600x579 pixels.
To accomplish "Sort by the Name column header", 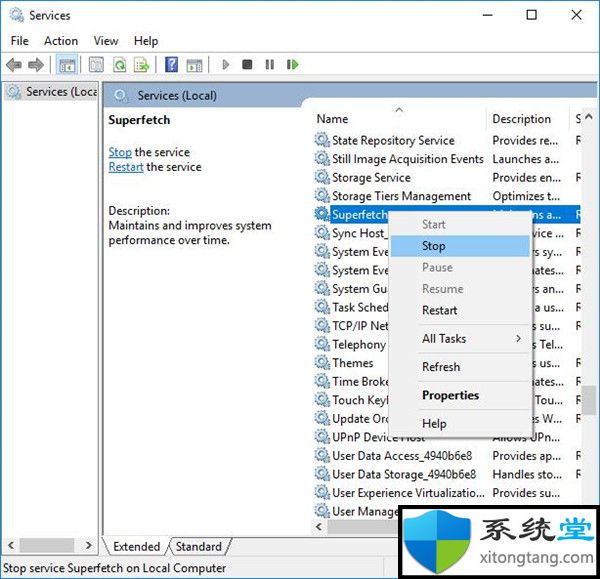I will pyautogui.click(x=399, y=119).
